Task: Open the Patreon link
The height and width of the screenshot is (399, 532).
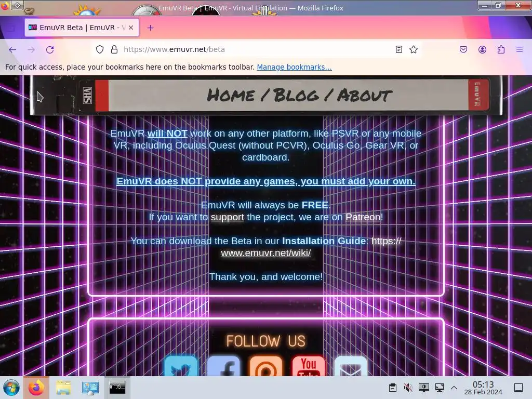Action: pos(363,217)
